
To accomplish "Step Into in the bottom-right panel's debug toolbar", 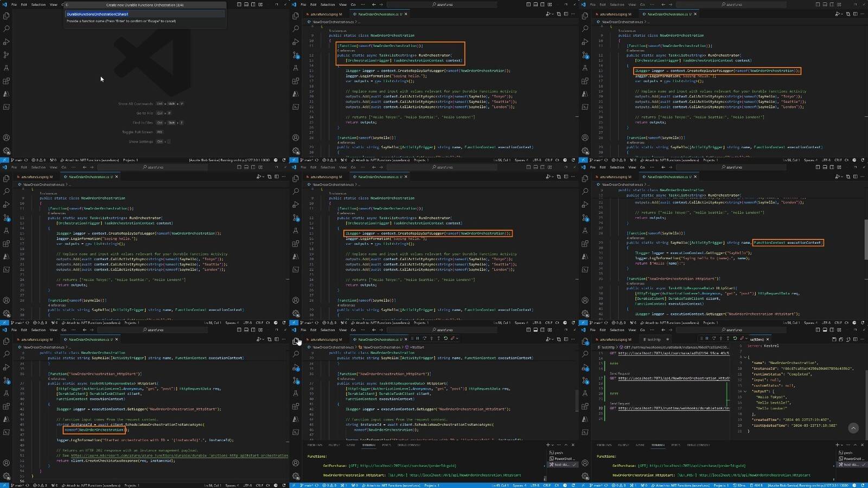I will coord(721,339).
